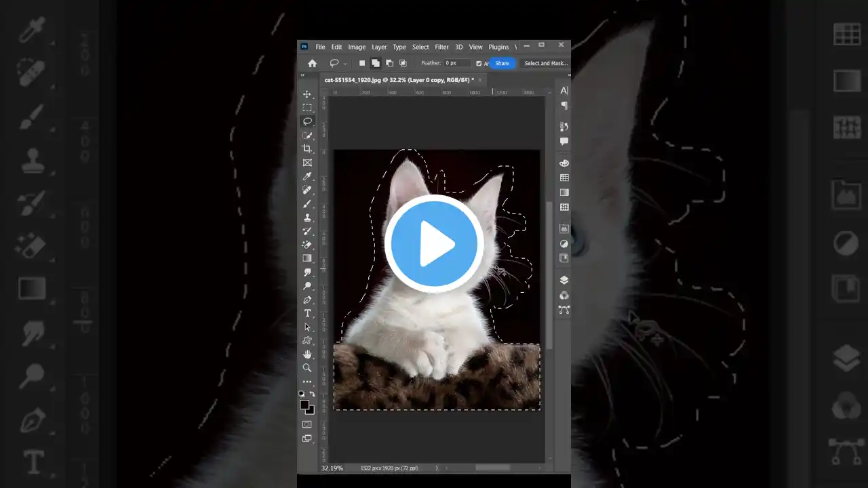The width and height of the screenshot is (868, 488).
Task: Open the Layers panel icon
Action: coord(564,280)
